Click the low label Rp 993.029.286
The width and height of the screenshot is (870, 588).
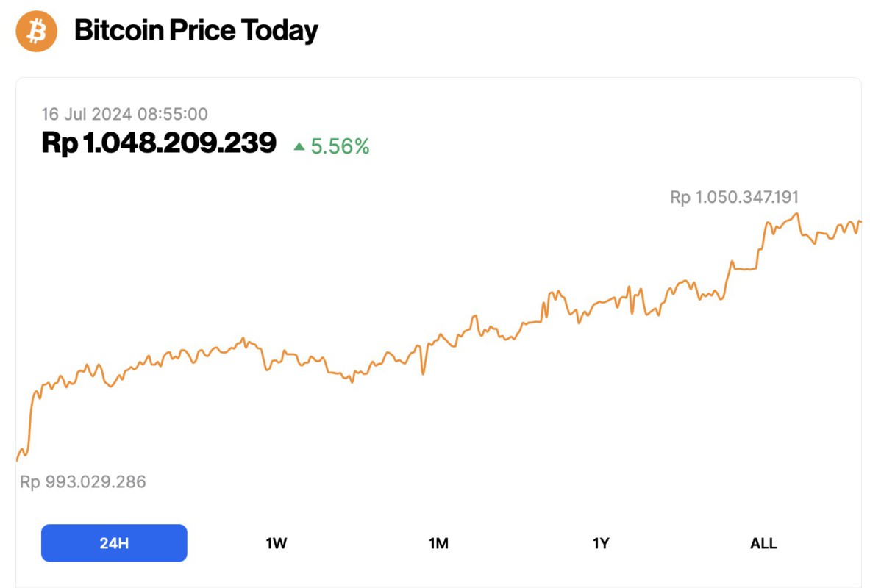(x=82, y=482)
